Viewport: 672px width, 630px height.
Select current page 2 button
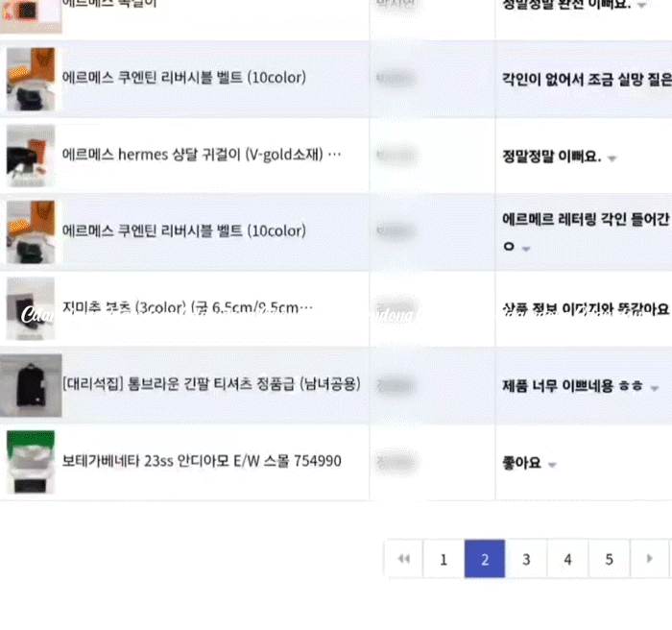click(485, 559)
